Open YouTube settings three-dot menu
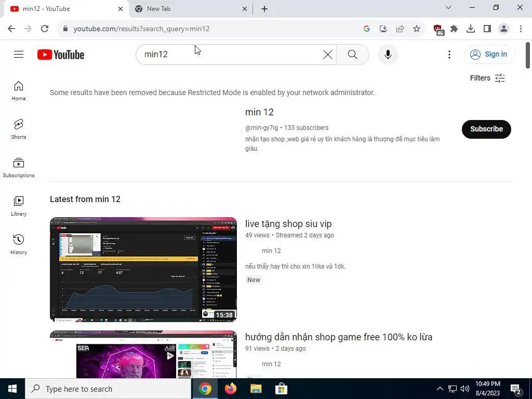The height and width of the screenshot is (399, 532). click(x=449, y=54)
